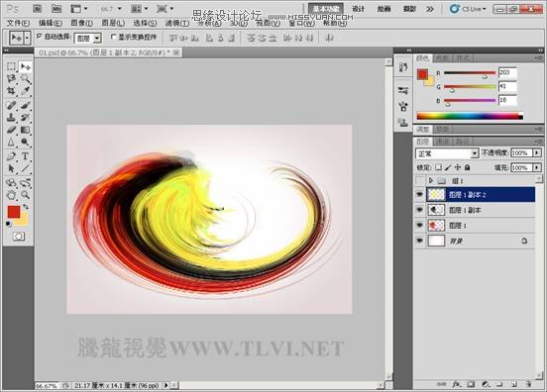Select the Eyedropper tool

[25, 91]
